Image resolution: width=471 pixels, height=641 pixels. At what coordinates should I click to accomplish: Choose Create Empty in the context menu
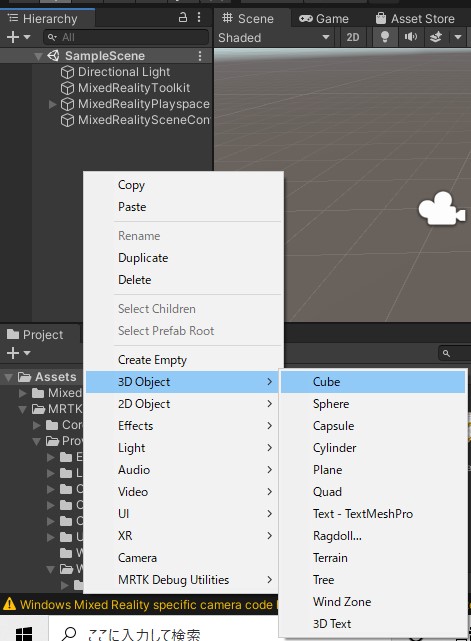183,360
